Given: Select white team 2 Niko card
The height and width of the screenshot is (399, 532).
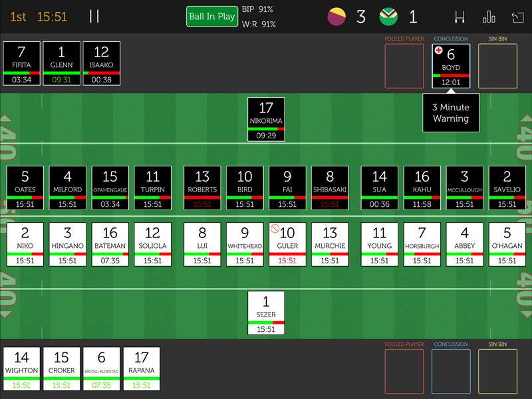Looking at the screenshot, I should click(25, 244).
